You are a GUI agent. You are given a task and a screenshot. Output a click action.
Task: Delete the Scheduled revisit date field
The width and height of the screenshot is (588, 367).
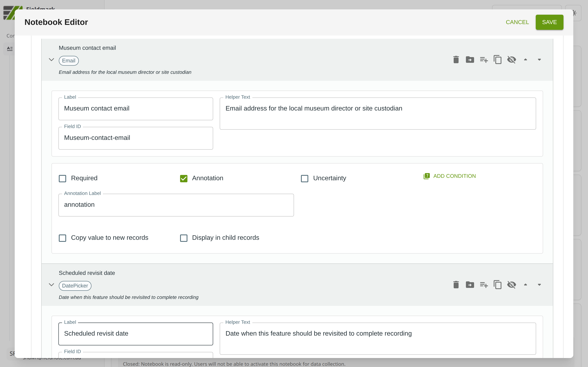[x=456, y=285]
